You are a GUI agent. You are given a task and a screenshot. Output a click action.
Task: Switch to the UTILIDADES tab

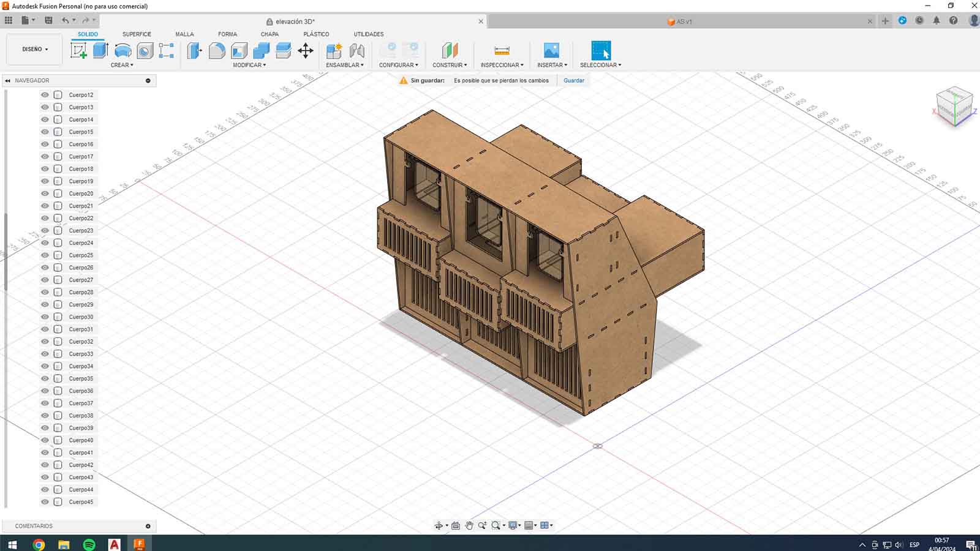coord(369,34)
